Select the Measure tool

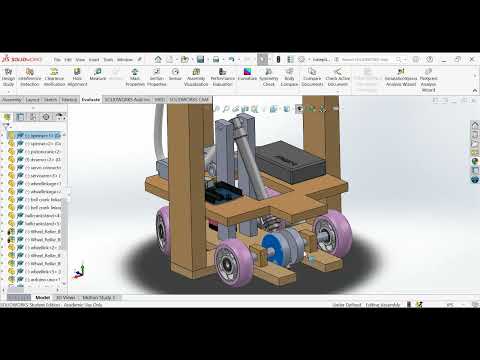[x=98, y=75]
